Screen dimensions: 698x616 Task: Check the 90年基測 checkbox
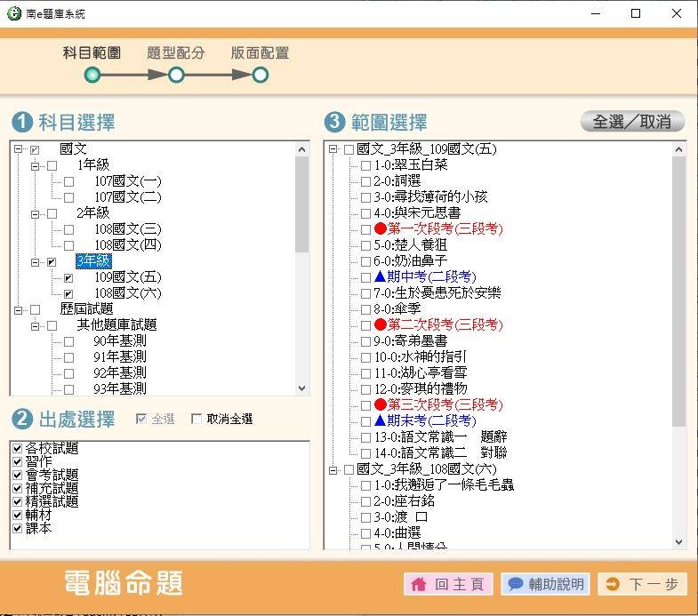68,342
